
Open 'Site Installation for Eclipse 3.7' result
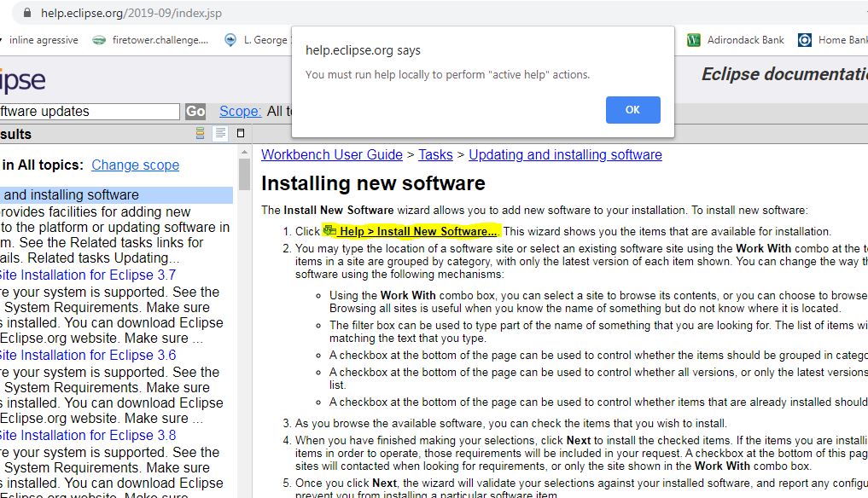[x=87, y=275]
